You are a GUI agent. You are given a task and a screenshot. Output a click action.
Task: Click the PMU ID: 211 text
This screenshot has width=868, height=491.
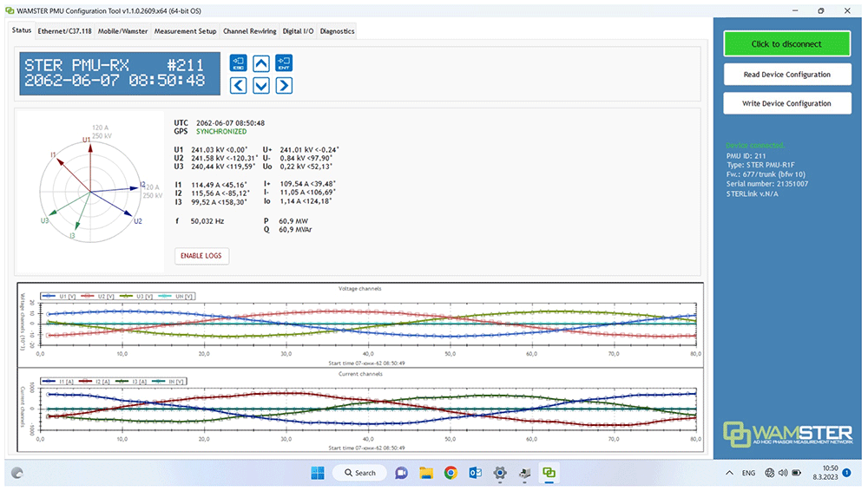(746, 156)
